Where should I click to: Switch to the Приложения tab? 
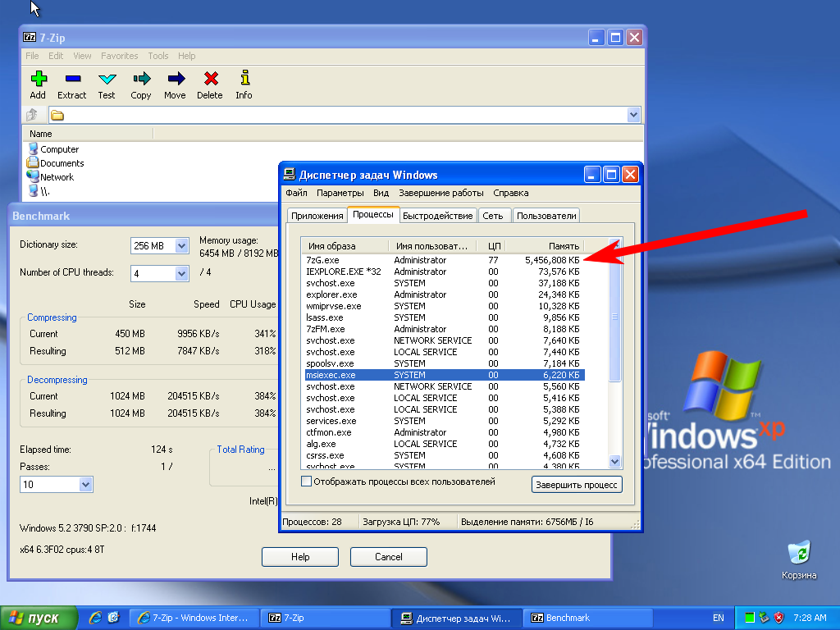coord(317,216)
